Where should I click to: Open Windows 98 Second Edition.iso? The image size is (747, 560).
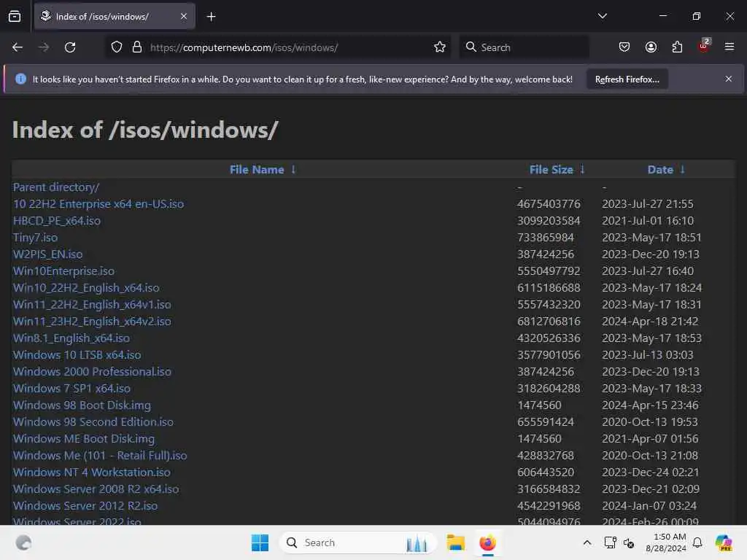(x=93, y=422)
